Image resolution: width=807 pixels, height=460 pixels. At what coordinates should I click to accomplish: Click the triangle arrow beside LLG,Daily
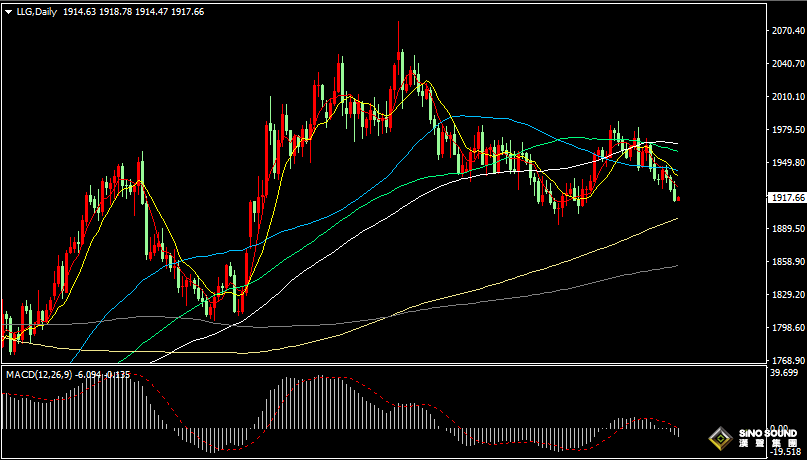coord(9,11)
